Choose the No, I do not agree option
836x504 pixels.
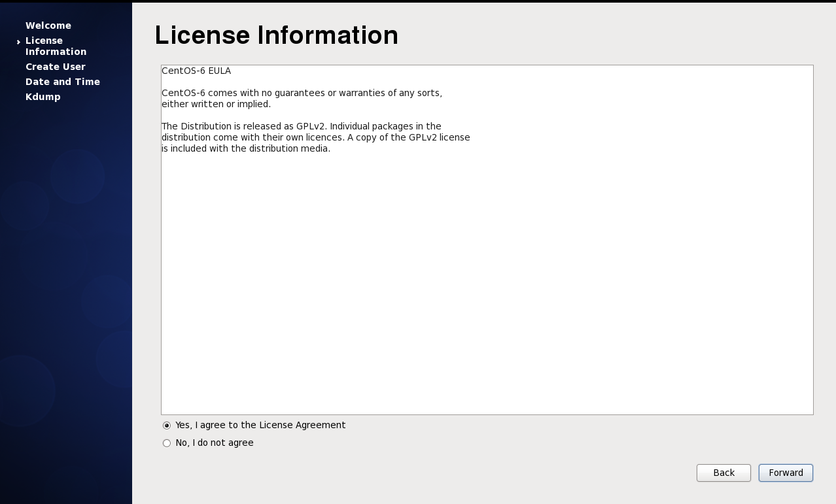[x=167, y=443]
